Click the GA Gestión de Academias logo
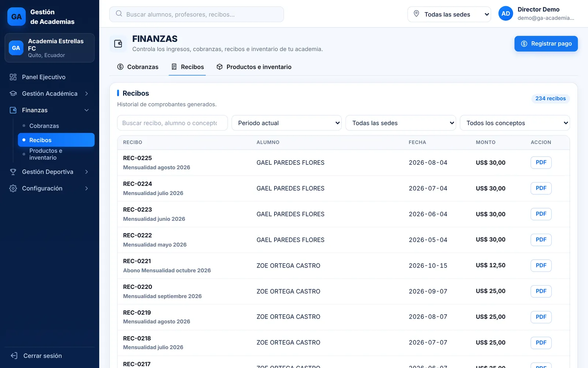The image size is (588, 368). 17,17
